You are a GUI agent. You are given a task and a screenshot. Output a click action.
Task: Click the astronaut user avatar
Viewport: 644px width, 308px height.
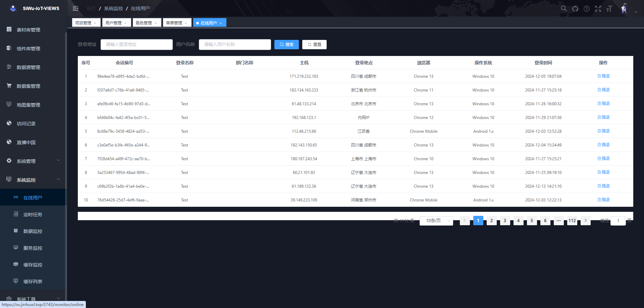[624, 9]
